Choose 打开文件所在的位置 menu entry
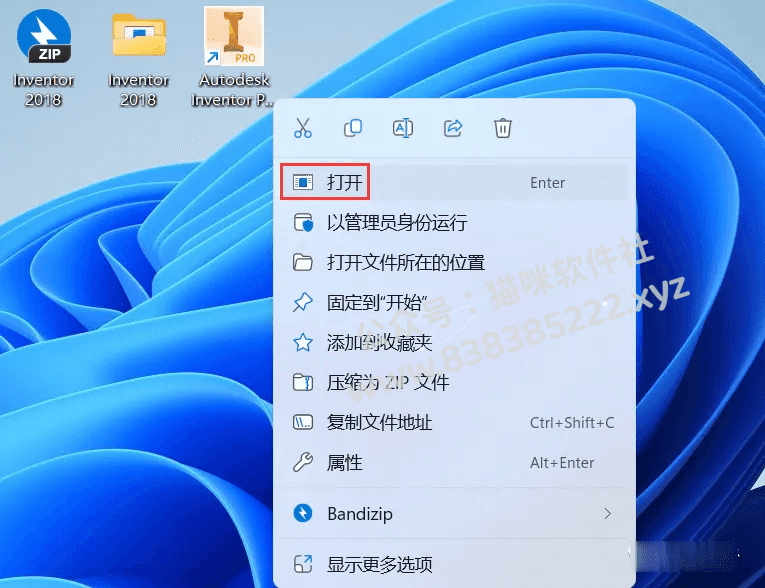The height and width of the screenshot is (588, 765). click(x=454, y=263)
